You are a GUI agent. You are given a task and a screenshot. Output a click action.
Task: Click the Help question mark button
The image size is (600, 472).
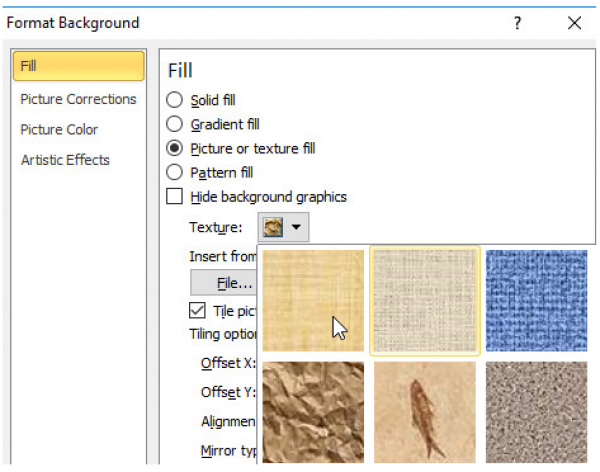click(517, 22)
